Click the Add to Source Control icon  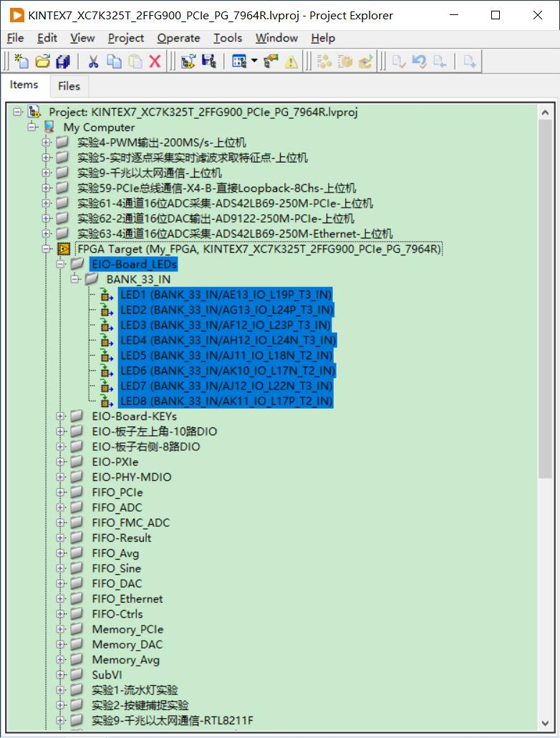pos(470,61)
